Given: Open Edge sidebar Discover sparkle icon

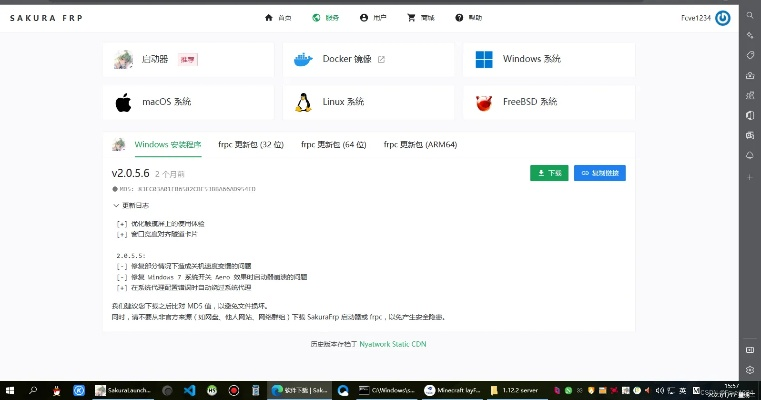Looking at the screenshot, I should point(750,35).
